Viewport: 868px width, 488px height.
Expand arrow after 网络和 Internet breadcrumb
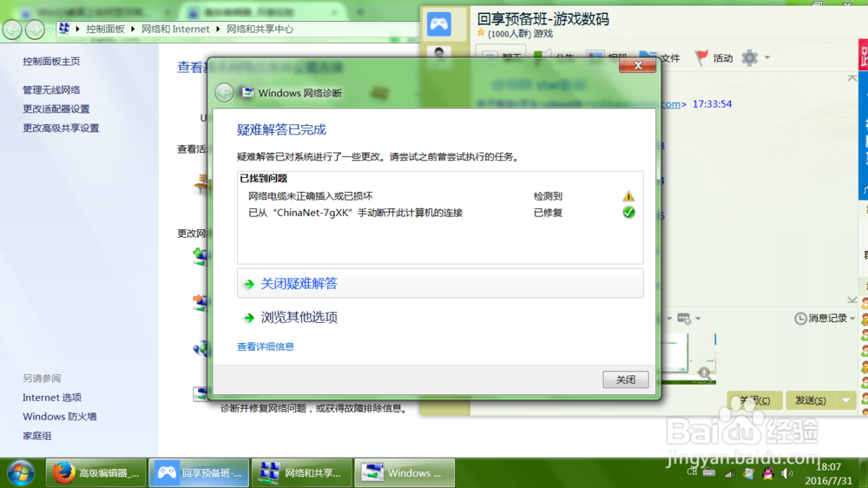tap(218, 29)
